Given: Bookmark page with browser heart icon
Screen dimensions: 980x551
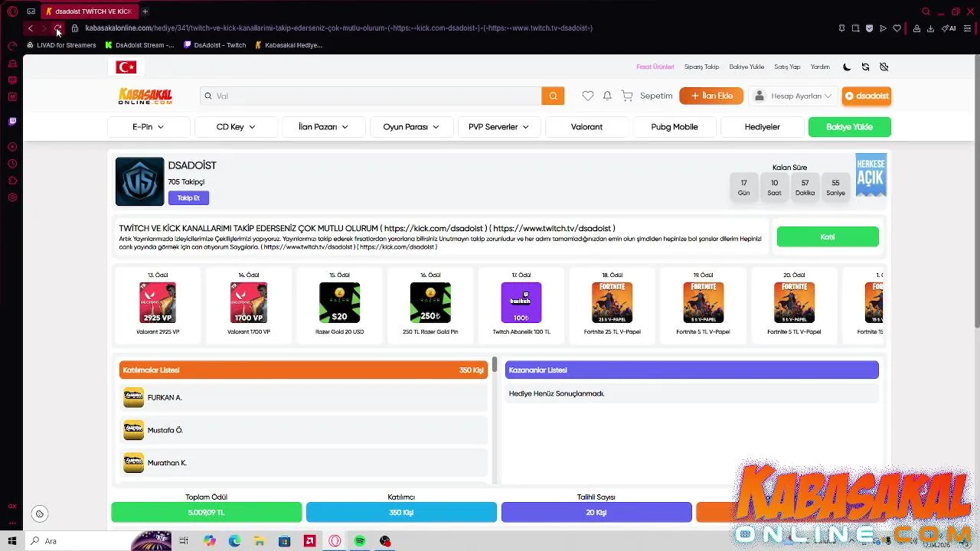Looking at the screenshot, I should [x=897, y=28].
